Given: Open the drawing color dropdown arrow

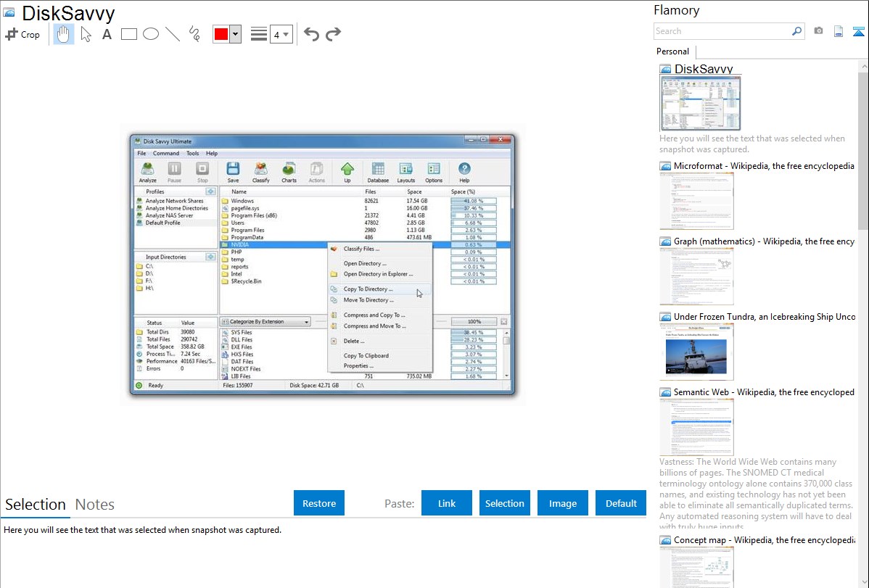Looking at the screenshot, I should [236, 34].
